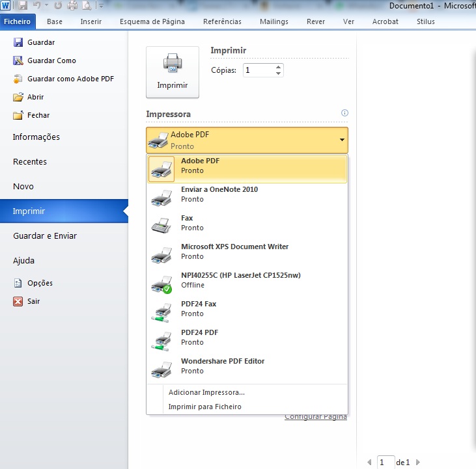This screenshot has height=469, width=476.
Task: Increase copies with the up arrow
Action: pos(279,67)
